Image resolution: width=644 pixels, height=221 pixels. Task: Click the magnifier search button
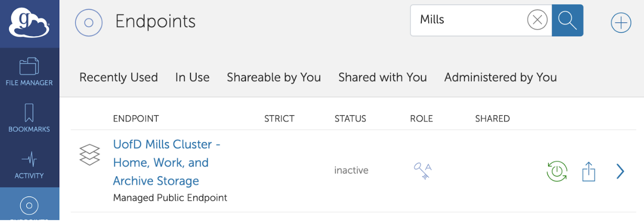click(x=567, y=21)
